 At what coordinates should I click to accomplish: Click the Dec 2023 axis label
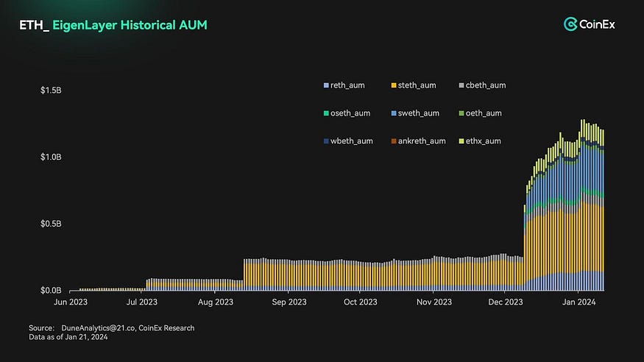click(x=506, y=302)
